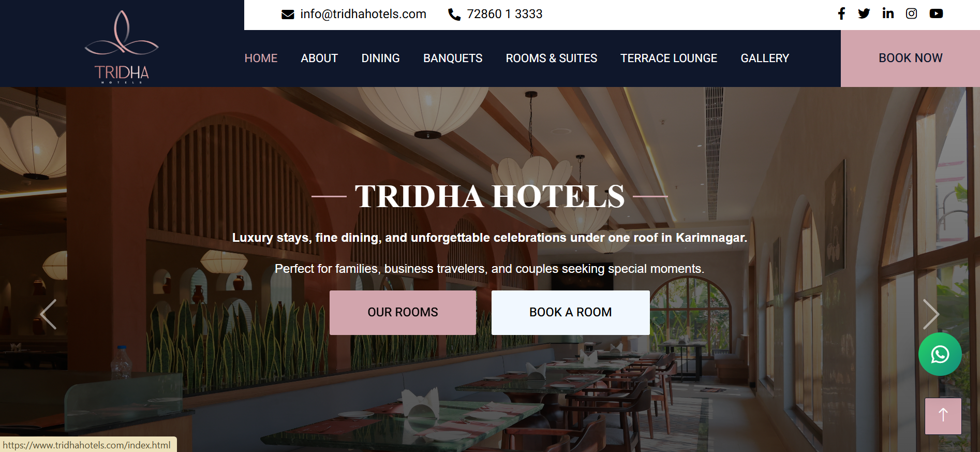The image size is (980, 452).
Task: Show the previous slide with left chevron
Action: pyautogui.click(x=48, y=314)
